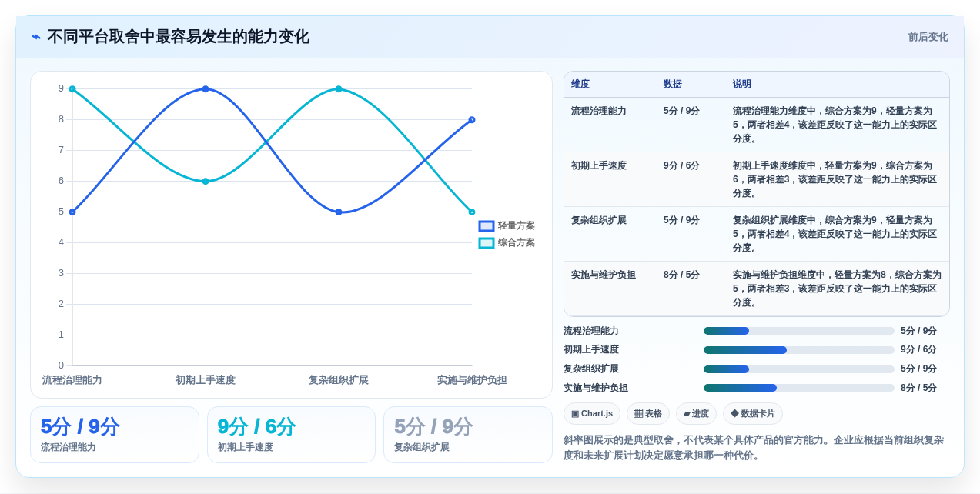Click the 流程治理能力 label beside progress bar
The width and height of the screenshot is (980, 494).
click(x=591, y=331)
